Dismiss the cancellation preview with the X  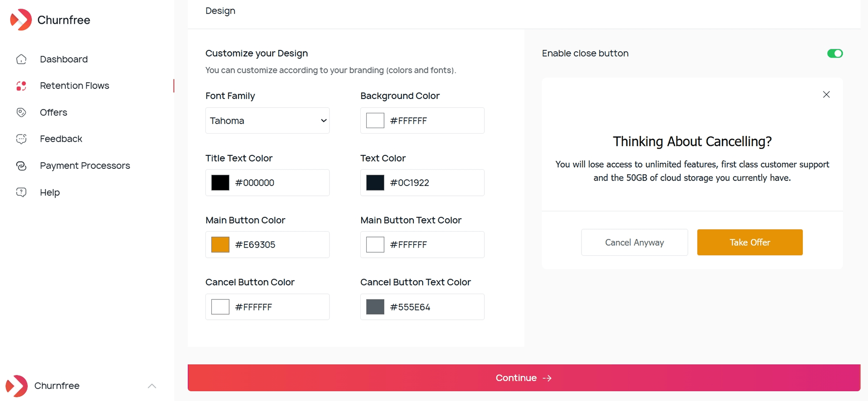[826, 95]
